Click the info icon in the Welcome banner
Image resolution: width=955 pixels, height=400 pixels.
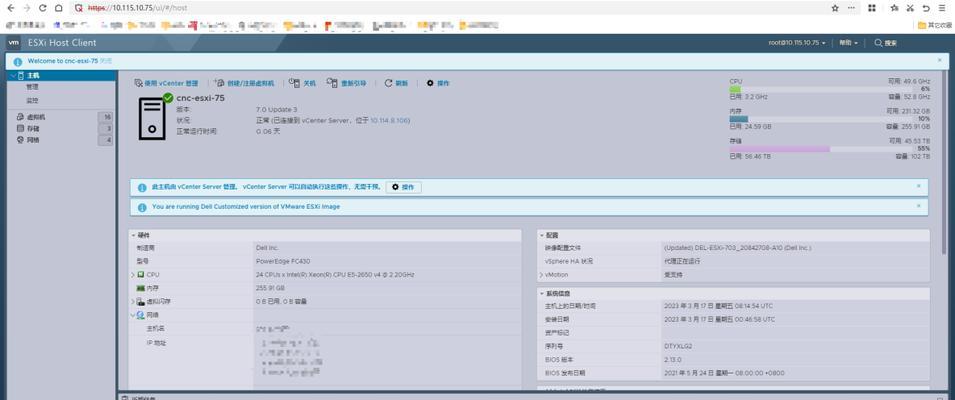pyautogui.click(x=18, y=61)
